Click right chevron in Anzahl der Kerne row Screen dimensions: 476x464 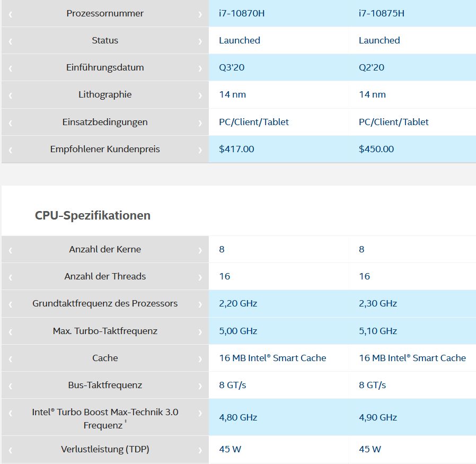point(200,250)
